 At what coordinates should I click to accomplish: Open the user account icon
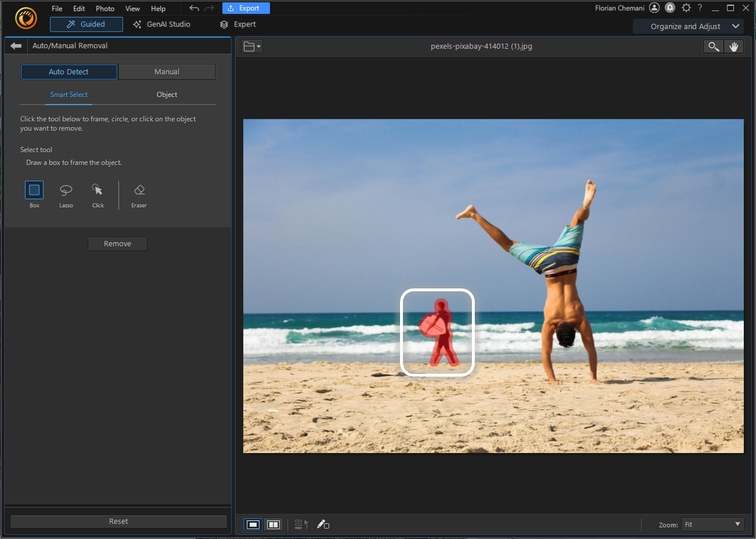click(x=654, y=8)
